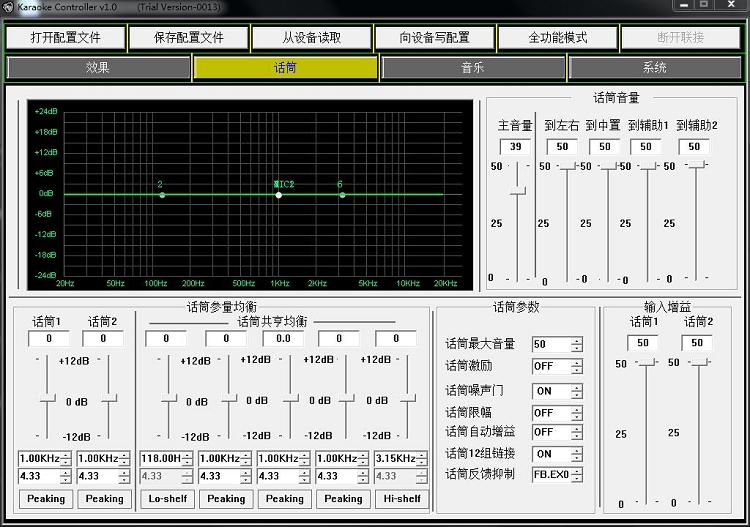This screenshot has height=527, width=750.
Task: Select EQ point 2 on the graph
Action: [x=162, y=195]
